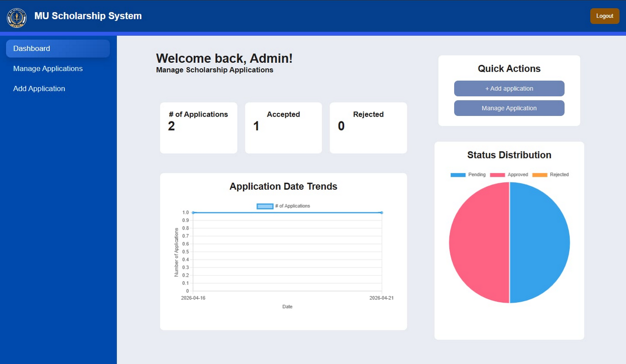Click the Status Distribution heading
Image resolution: width=626 pixels, height=364 pixels.
509,155
